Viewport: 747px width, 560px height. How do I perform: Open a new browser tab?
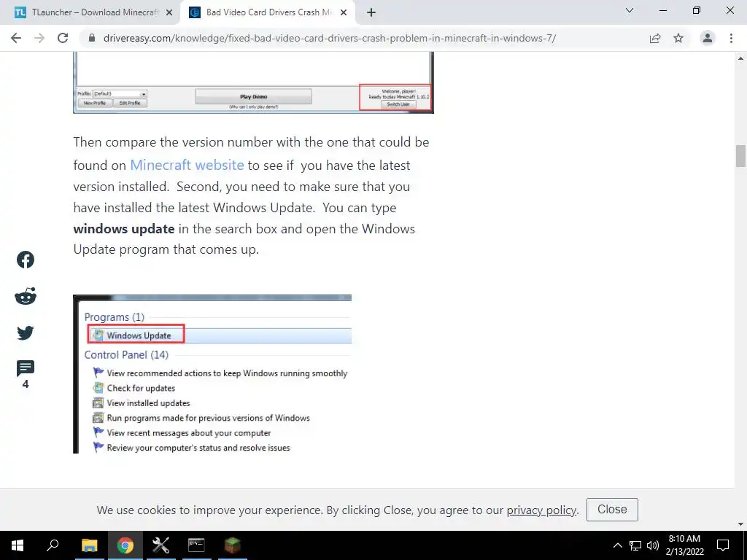[371, 12]
